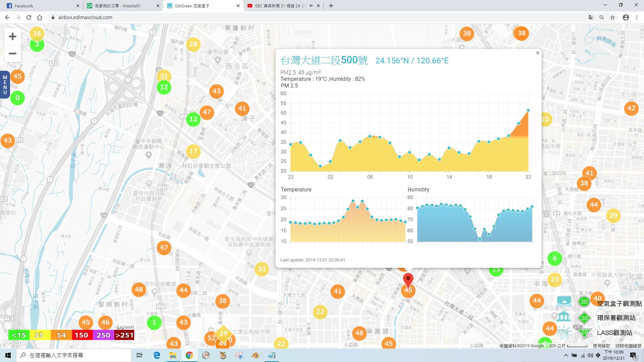
Task: Click the purple 250 legend swatch
Action: click(x=103, y=335)
